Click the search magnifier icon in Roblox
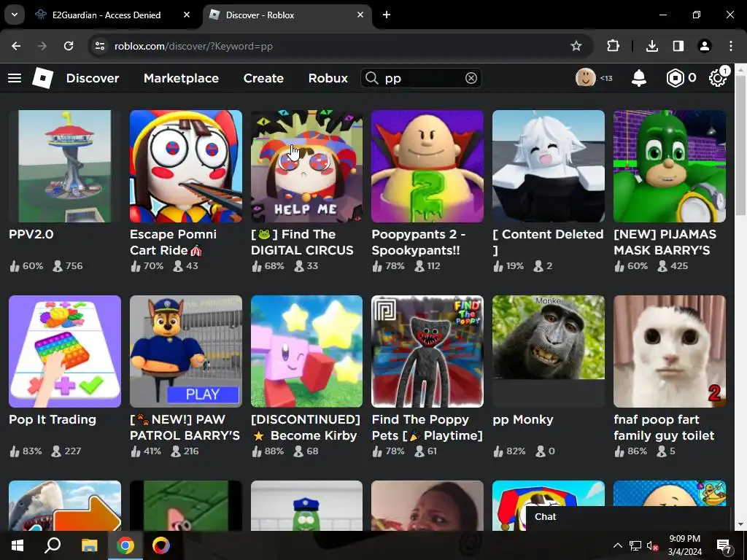The width and height of the screenshot is (747, 560). tap(372, 78)
